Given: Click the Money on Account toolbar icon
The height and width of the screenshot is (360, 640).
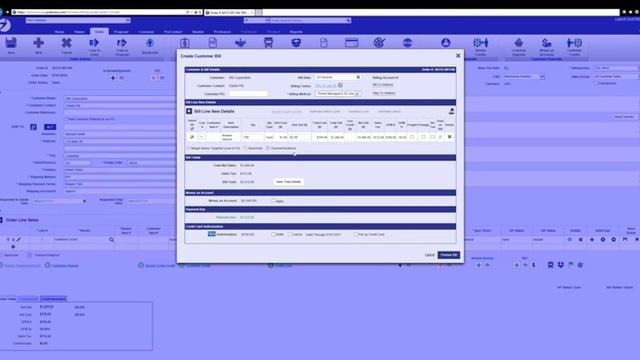Looking at the screenshot, I should [x=547, y=42].
